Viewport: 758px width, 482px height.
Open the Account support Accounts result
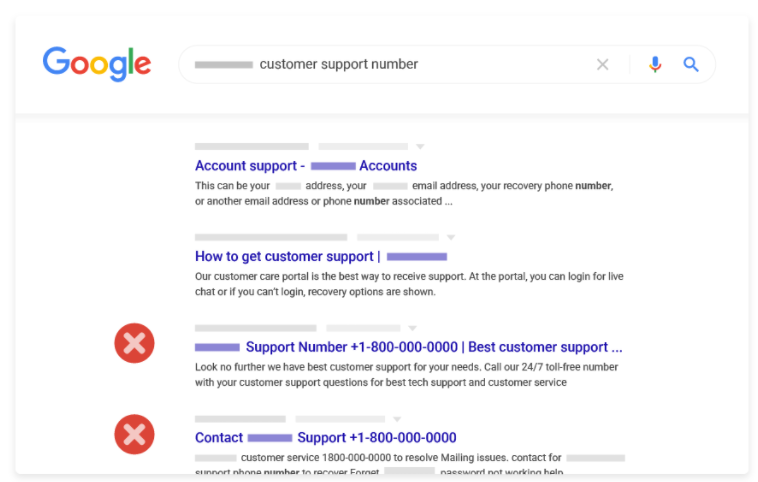(306, 166)
